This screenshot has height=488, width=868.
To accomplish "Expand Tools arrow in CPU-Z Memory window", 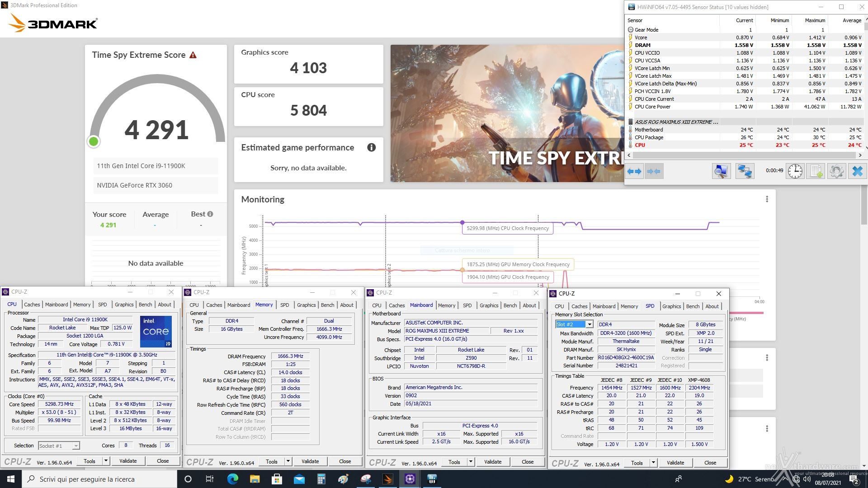I will point(288,461).
